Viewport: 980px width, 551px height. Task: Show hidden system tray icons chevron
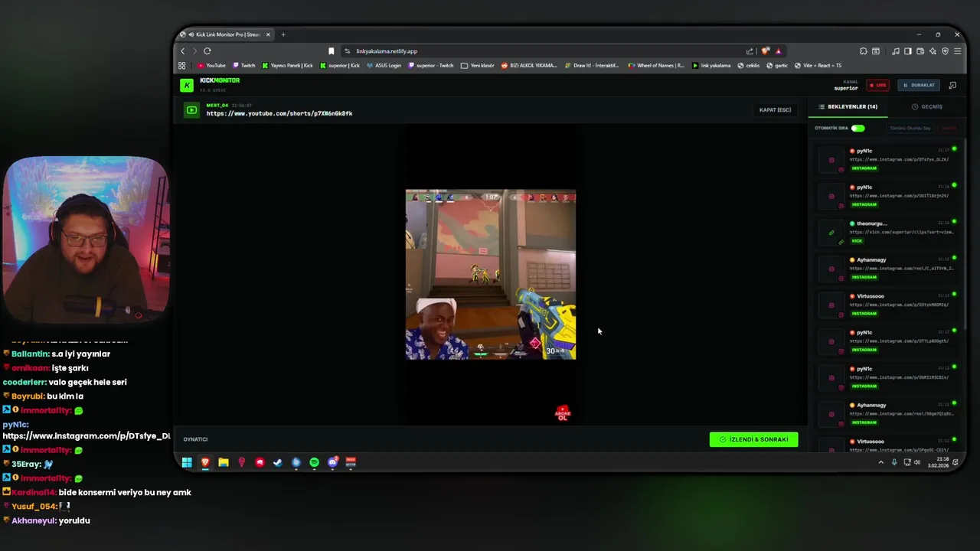(x=880, y=462)
